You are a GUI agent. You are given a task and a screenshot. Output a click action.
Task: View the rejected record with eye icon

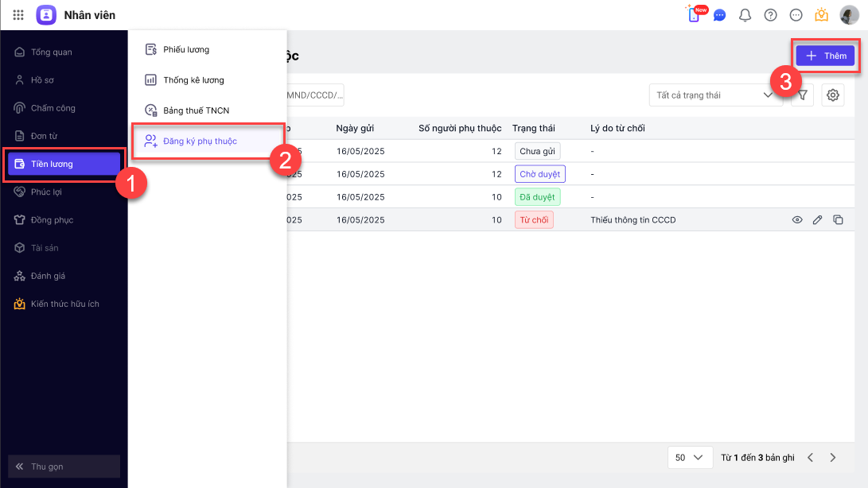[x=796, y=220]
